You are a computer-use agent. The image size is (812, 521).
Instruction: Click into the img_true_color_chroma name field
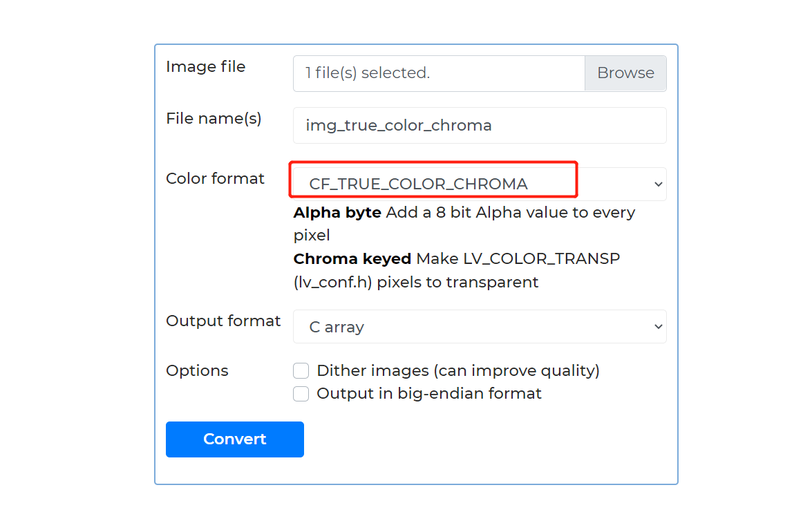point(480,126)
